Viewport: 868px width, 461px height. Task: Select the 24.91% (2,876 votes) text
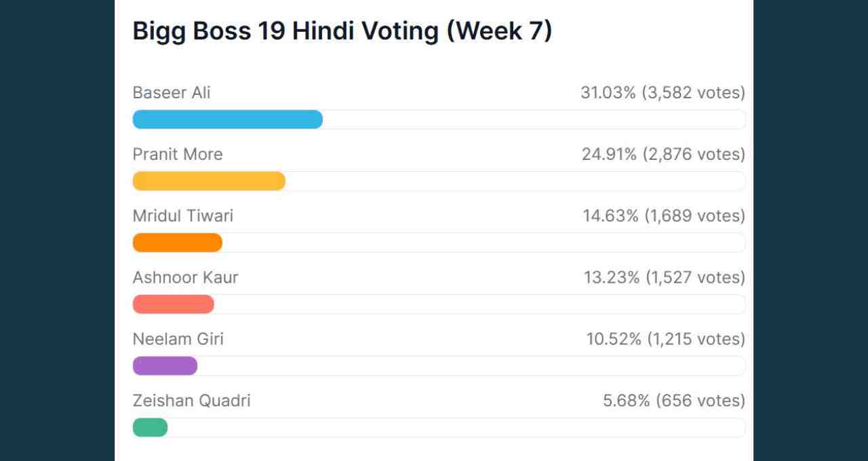tap(663, 155)
